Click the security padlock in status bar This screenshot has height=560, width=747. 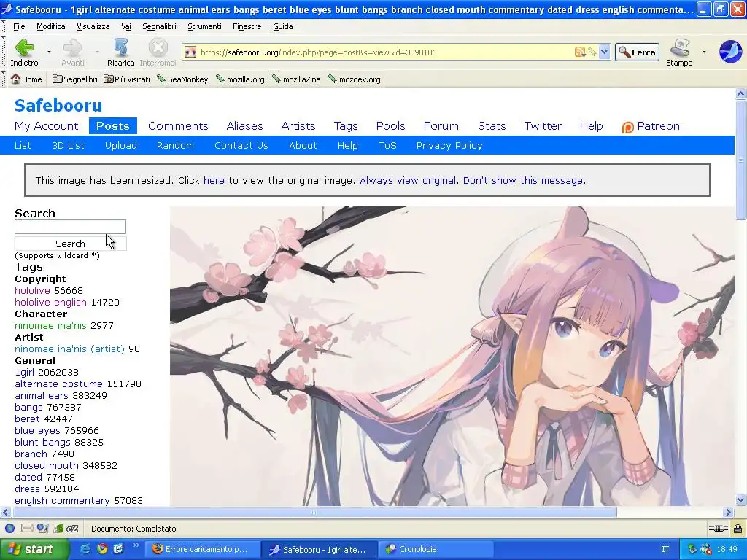[738, 528]
